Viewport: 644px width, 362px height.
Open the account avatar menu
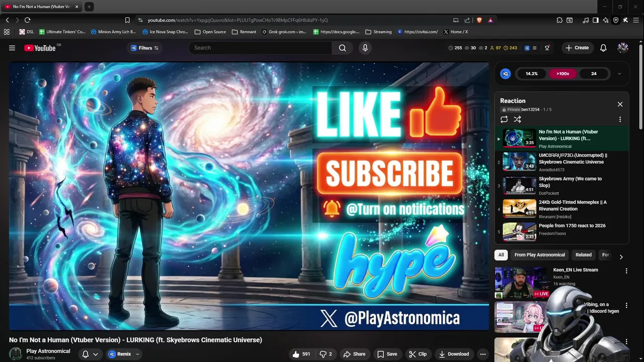pos(623,48)
